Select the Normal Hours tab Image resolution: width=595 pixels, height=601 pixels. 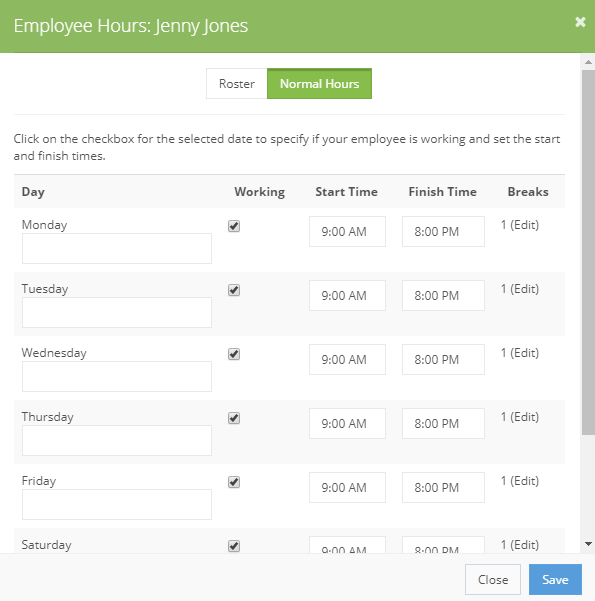[319, 84]
